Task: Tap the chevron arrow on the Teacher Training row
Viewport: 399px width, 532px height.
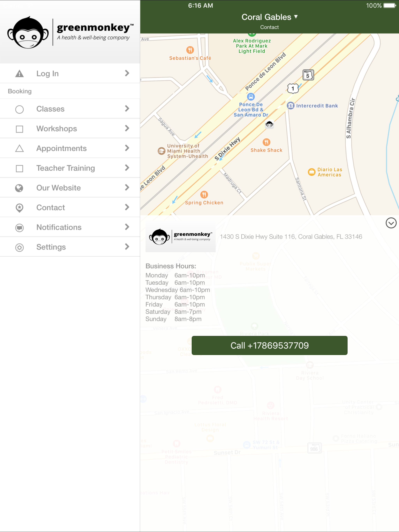Action: click(127, 168)
